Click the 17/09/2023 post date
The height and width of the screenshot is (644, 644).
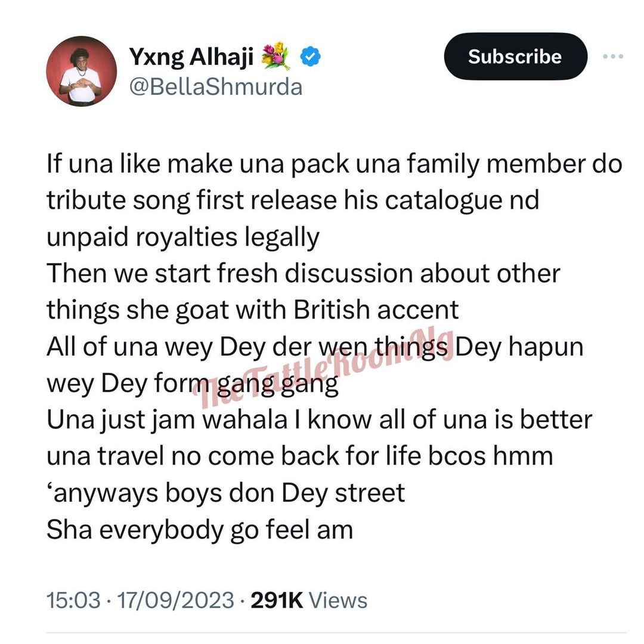pyautogui.click(x=176, y=600)
